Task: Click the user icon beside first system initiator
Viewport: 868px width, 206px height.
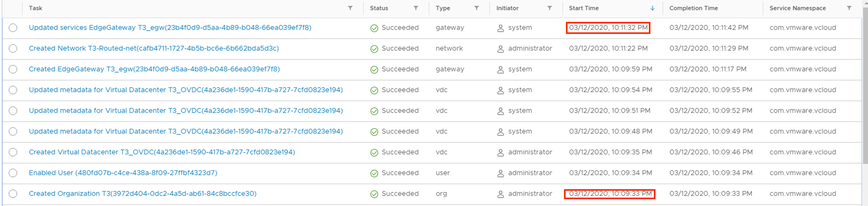Action: (x=500, y=28)
